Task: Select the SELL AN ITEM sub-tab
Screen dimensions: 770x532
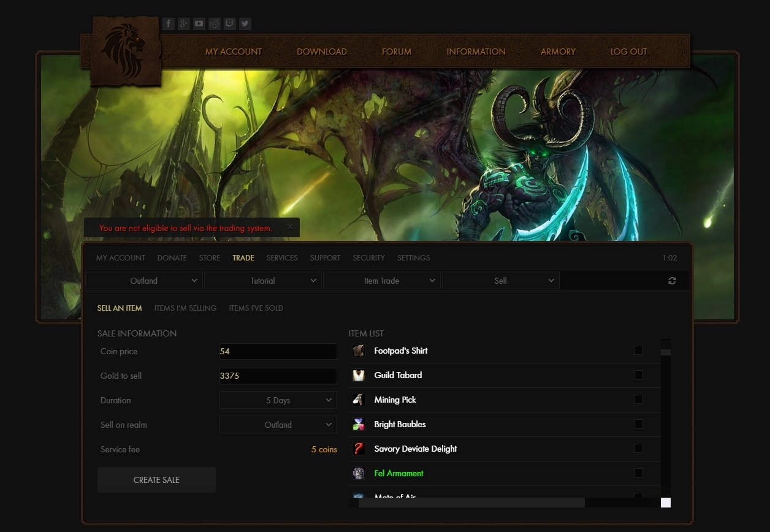Action: (120, 308)
